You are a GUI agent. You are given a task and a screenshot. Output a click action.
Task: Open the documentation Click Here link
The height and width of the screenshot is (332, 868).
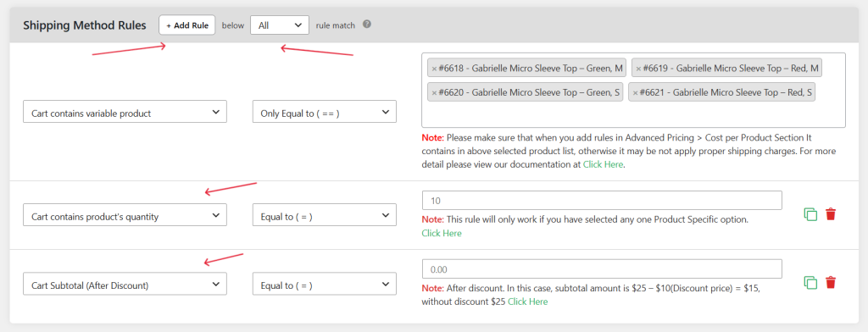[x=603, y=164]
